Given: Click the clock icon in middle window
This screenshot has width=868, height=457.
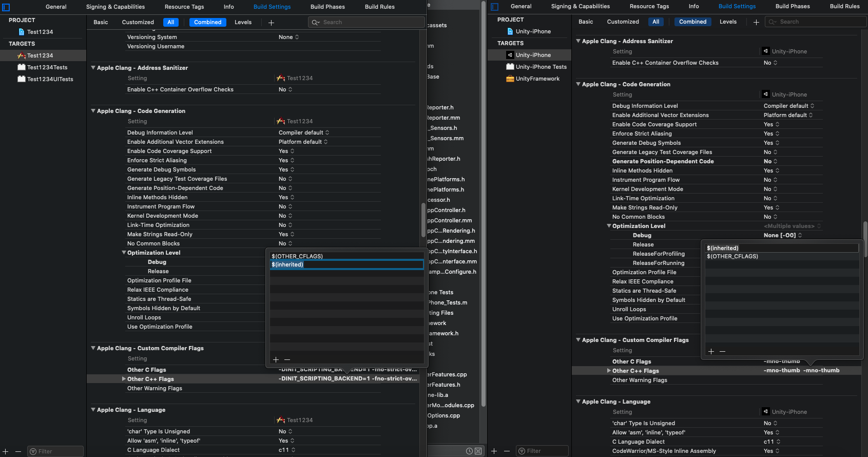Looking at the screenshot, I should pos(469,451).
